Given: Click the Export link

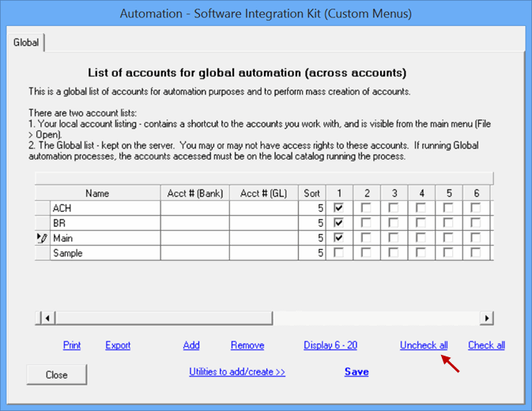Looking at the screenshot, I should (x=118, y=345).
